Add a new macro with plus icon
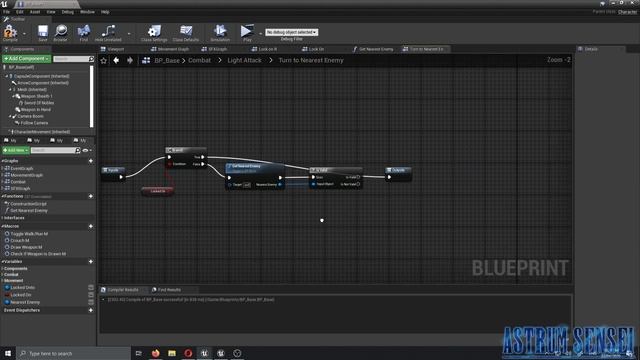The height and width of the screenshot is (360, 640). [91, 226]
